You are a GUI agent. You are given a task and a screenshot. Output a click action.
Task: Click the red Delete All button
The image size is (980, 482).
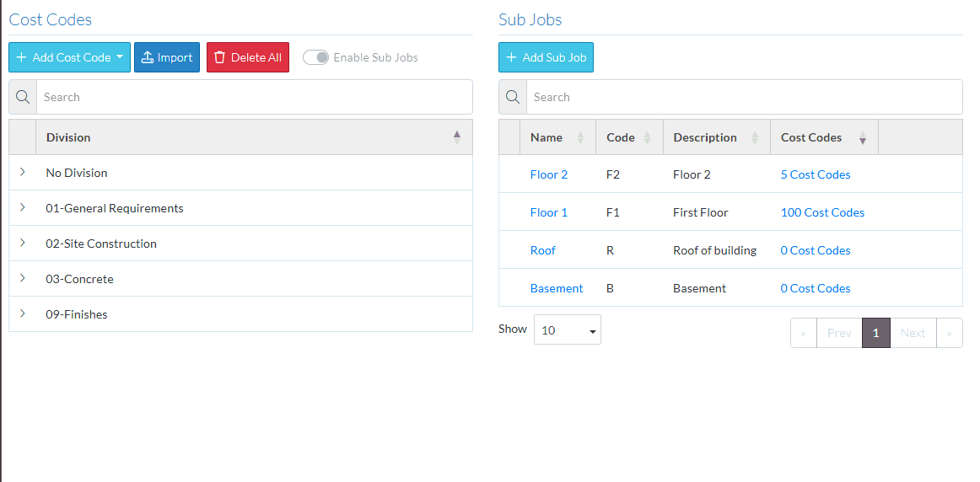tap(247, 57)
